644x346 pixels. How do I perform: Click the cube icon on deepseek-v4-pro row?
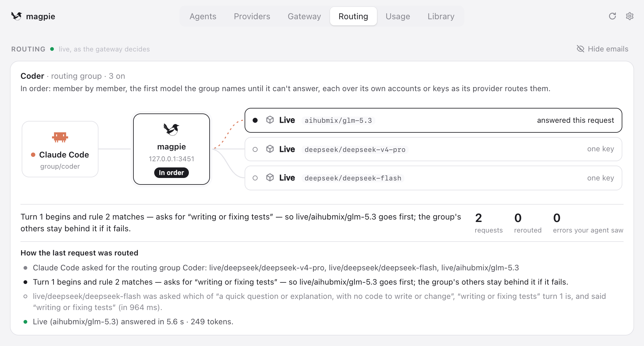coord(270,149)
